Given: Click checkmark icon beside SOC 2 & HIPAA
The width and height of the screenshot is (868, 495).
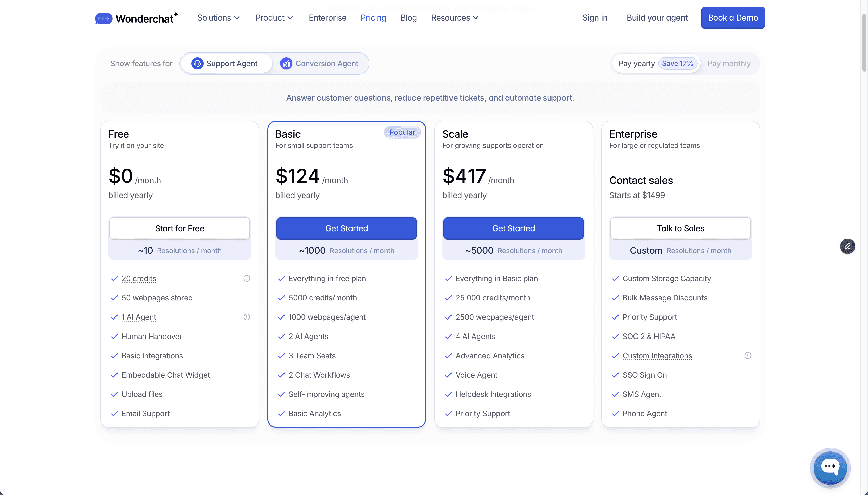Looking at the screenshot, I should (x=615, y=336).
